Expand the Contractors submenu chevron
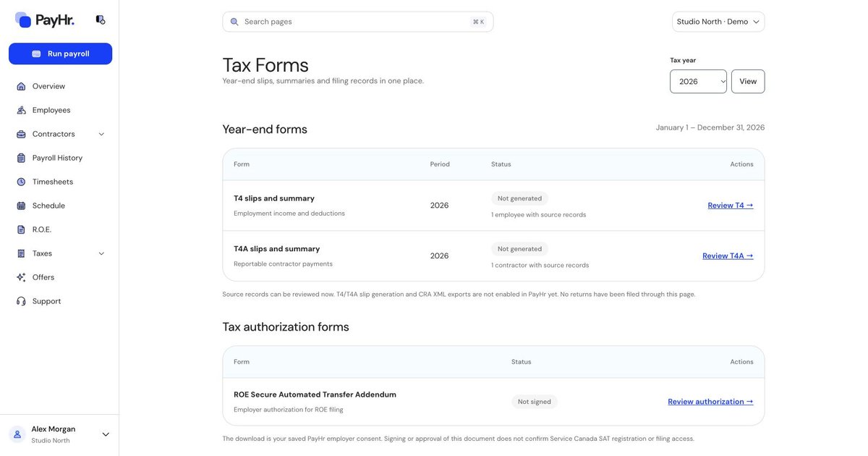The image size is (868, 456). pos(101,134)
